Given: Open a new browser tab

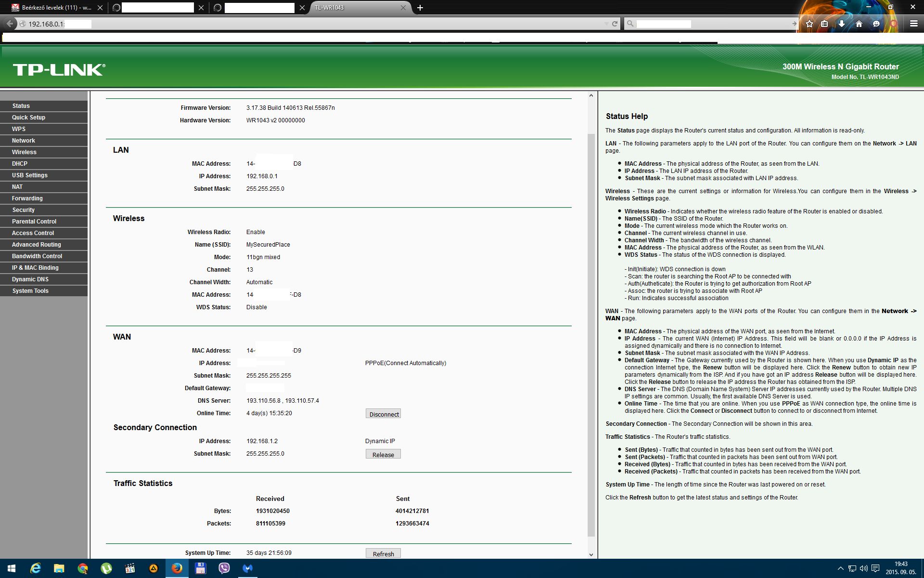Looking at the screenshot, I should point(420,8).
